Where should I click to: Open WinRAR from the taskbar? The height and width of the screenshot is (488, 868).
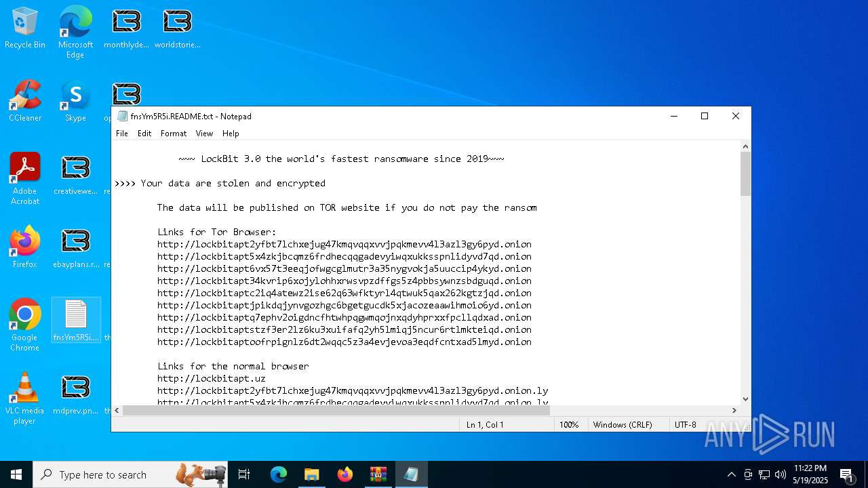378,474
